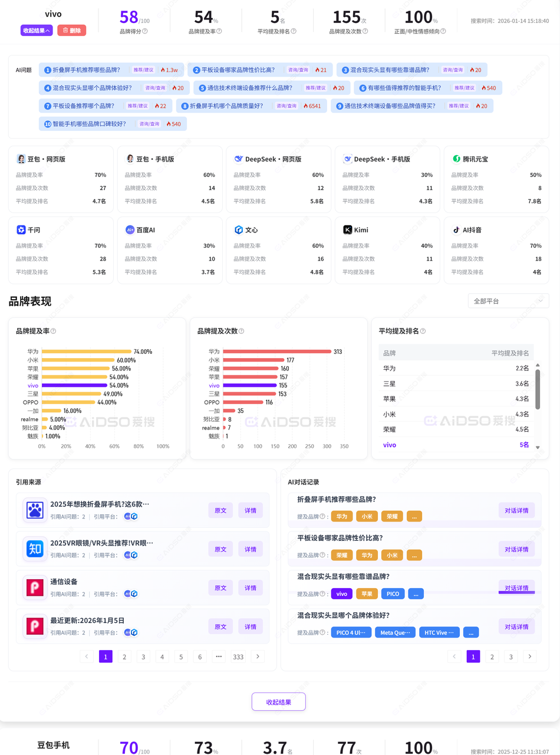Click the 平均提及排名 table scrollbar

click(x=537, y=386)
